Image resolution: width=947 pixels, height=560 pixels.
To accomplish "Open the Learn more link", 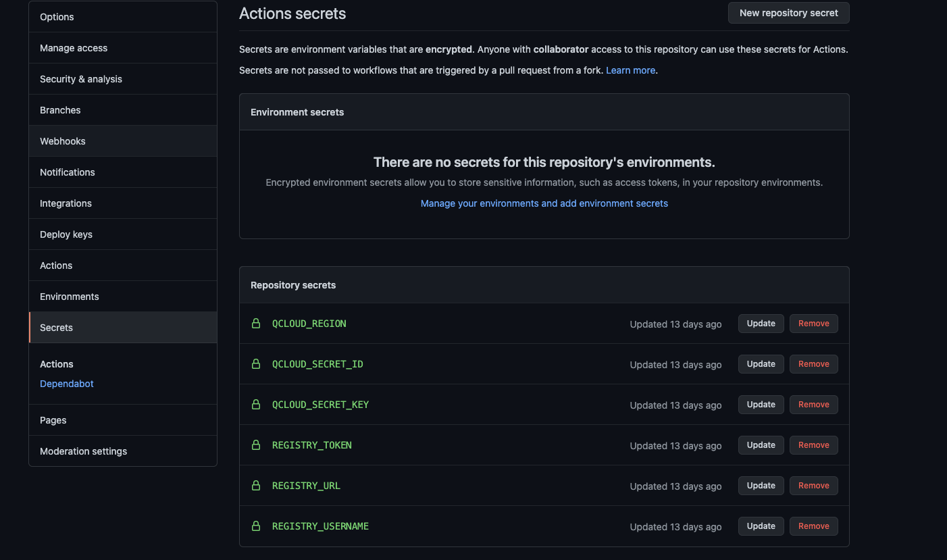I will (630, 70).
